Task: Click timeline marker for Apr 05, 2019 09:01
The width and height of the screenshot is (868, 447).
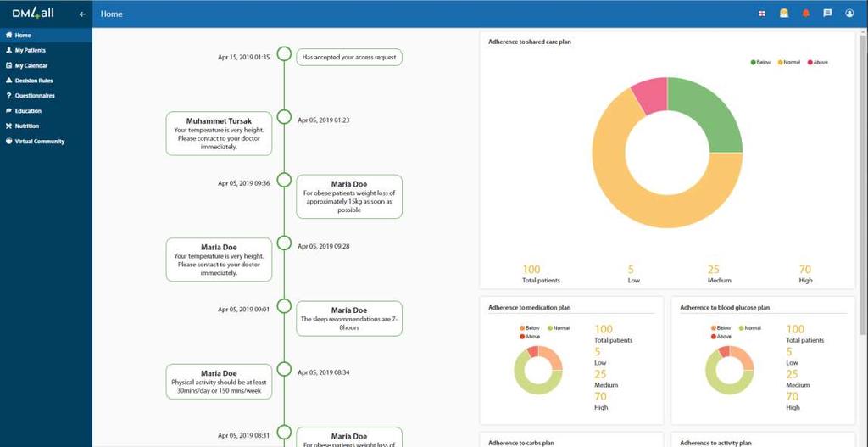Action: (x=284, y=306)
